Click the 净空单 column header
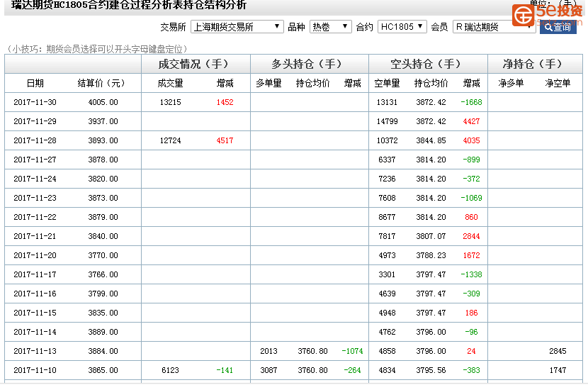This screenshot has height=385, width=588. (x=558, y=83)
